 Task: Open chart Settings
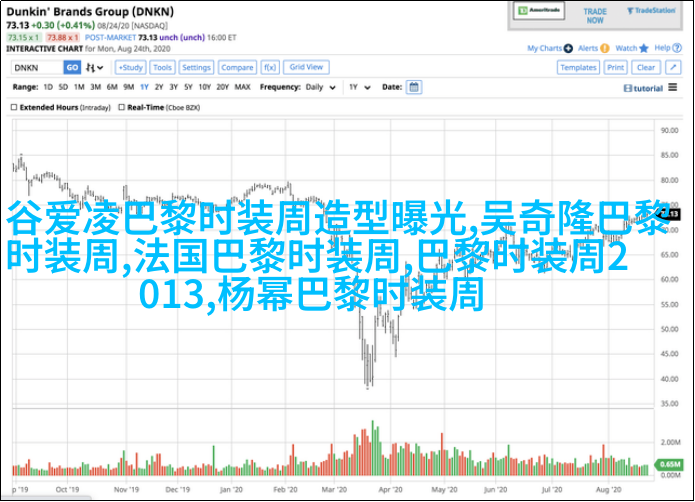coord(196,68)
